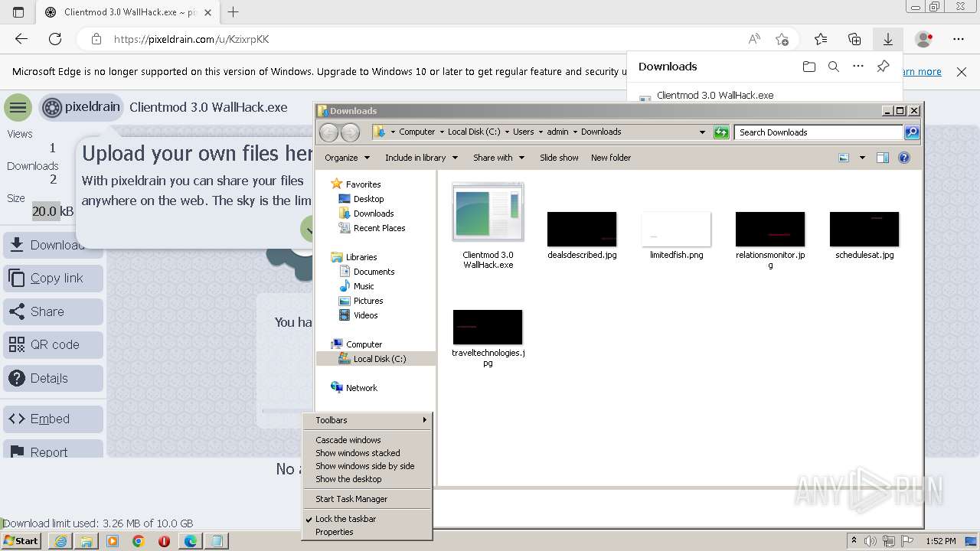Screen dimensions: 980x551
Task: Select Show the desktop menu entry
Action: click(367, 479)
